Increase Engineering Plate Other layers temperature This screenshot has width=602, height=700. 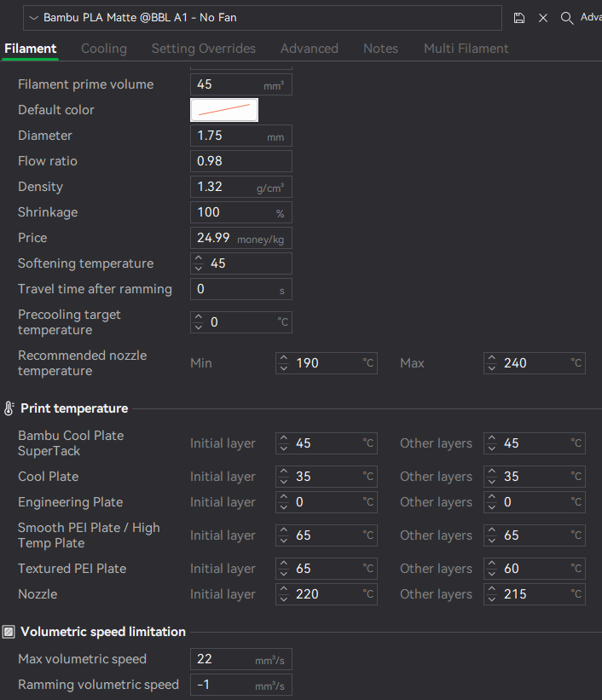(492, 498)
